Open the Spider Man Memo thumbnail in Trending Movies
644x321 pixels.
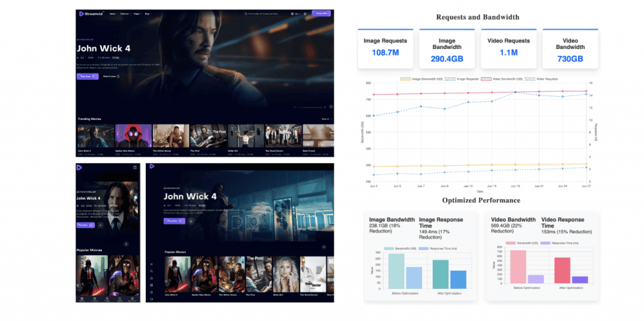(x=133, y=136)
